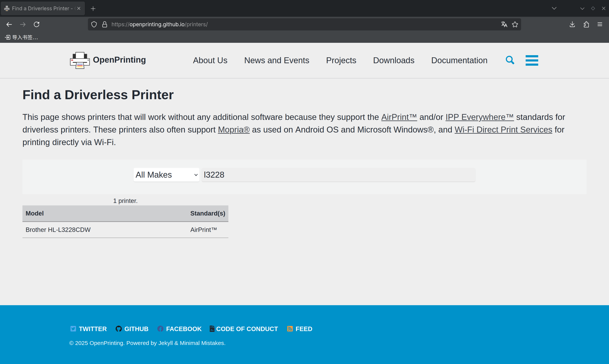This screenshot has height=364, width=609.
Task: Follow the Mopria® link
Action: tap(234, 129)
